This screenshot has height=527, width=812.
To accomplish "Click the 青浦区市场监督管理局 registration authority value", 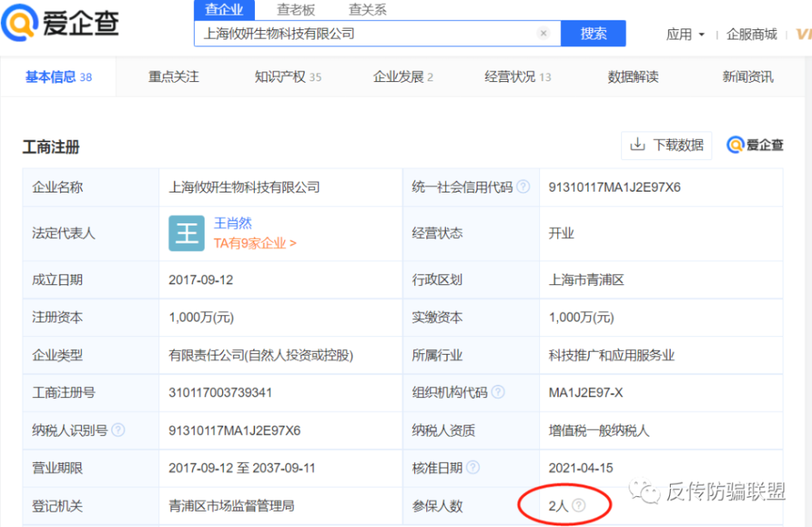I will [x=231, y=506].
